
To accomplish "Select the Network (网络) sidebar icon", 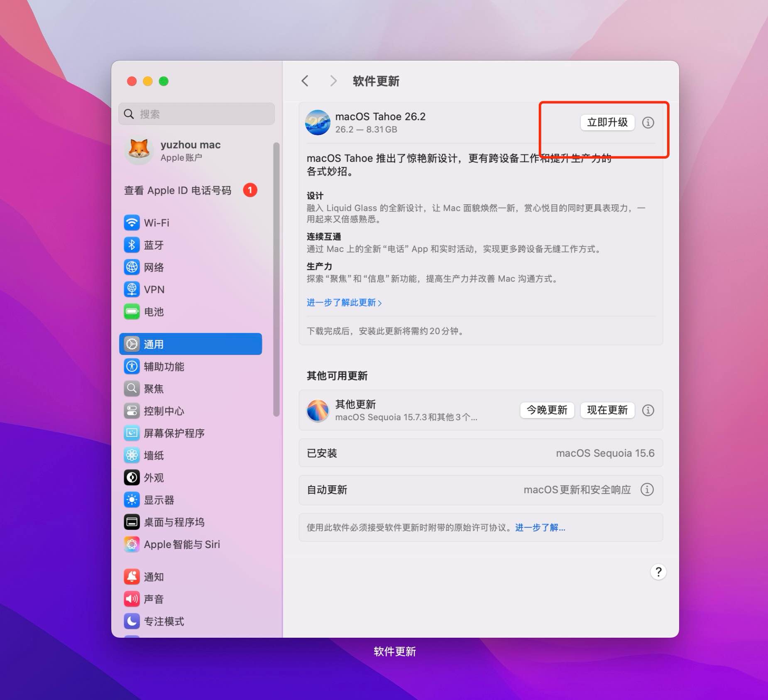I will [132, 267].
